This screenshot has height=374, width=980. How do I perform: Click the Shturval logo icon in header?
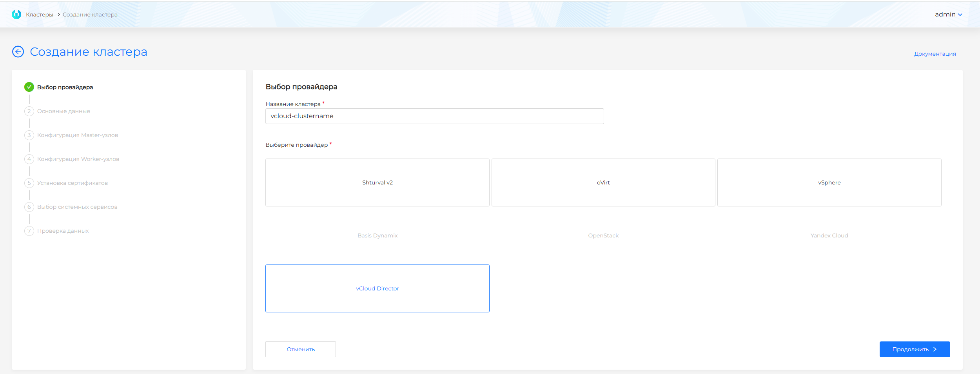[x=16, y=15]
